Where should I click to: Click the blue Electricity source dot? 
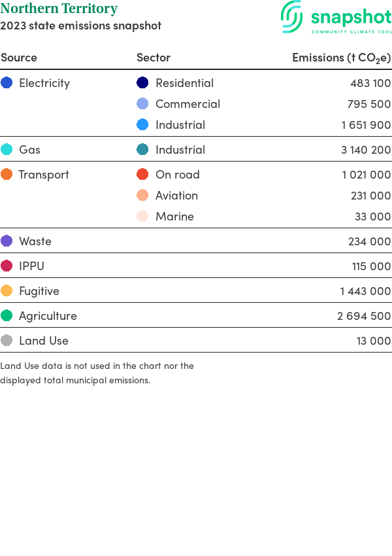coord(7,83)
